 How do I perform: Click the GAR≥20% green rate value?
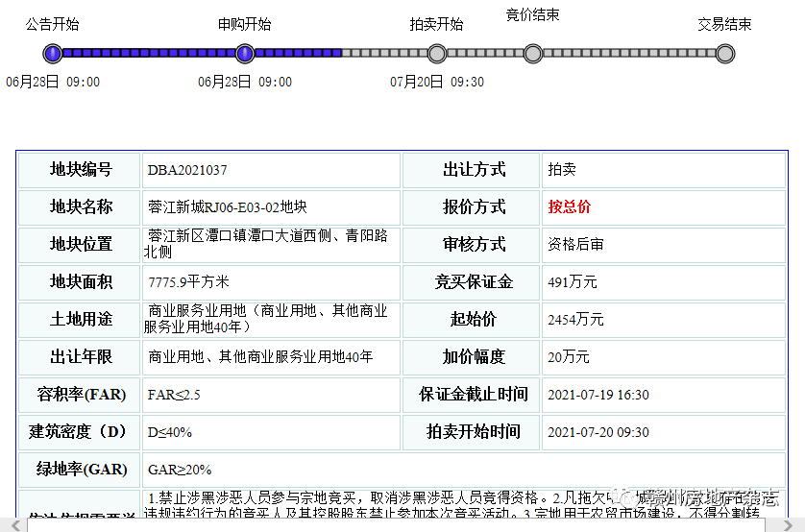coord(180,470)
